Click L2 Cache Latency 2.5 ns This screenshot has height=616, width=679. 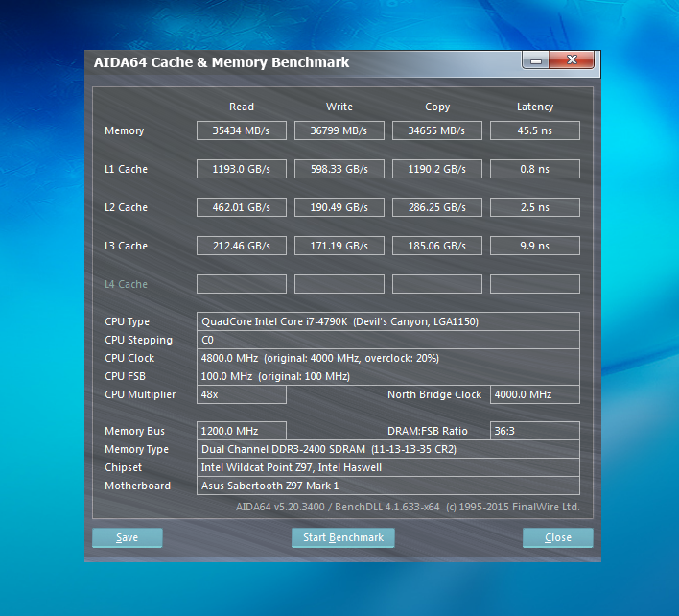point(535,207)
